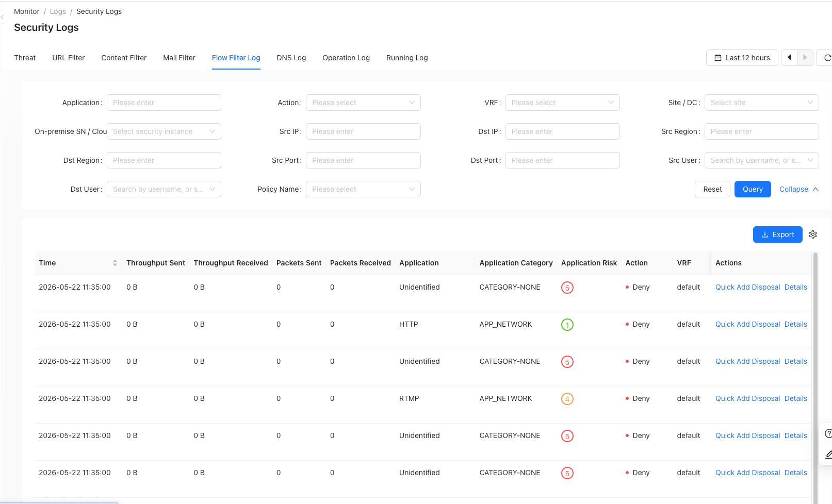
Task: Click the Throughput Sent column header
Action: pyautogui.click(x=156, y=263)
